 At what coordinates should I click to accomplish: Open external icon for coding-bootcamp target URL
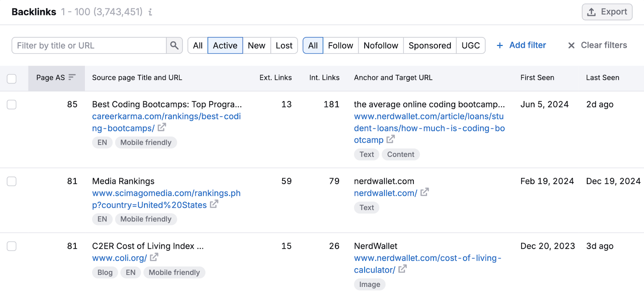pyautogui.click(x=390, y=139)
